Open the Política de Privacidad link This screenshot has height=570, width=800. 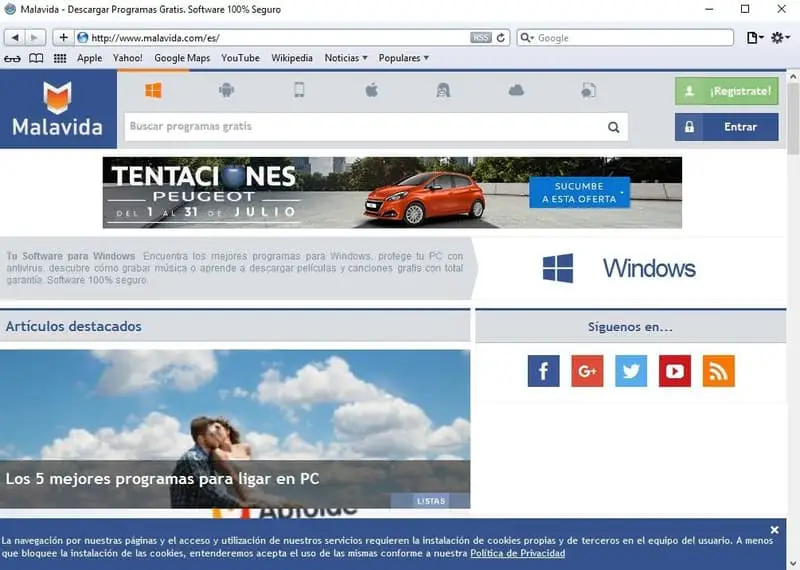click(x=517, y=553)
